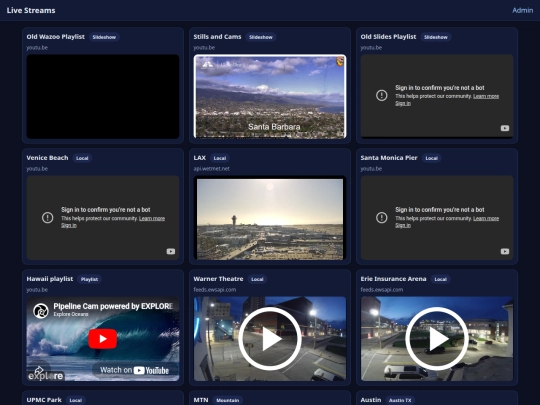Click the explore logo on Pipeline Cam video

click(45, 375)
